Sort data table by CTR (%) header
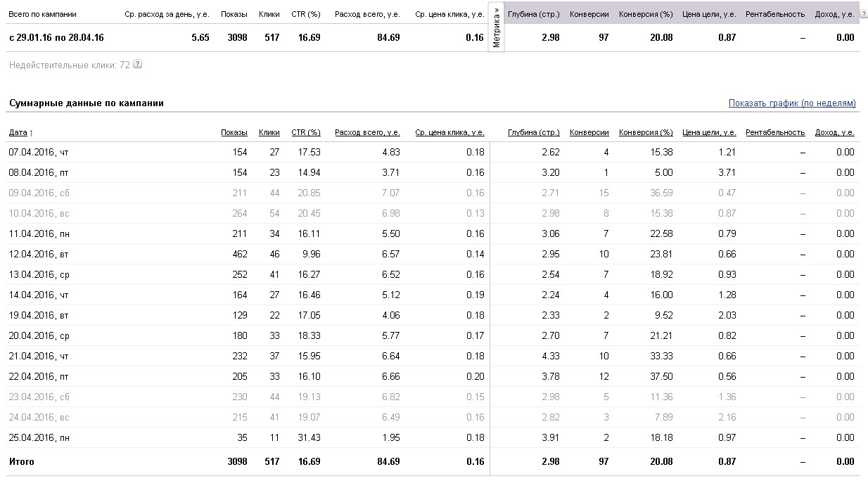Viewport: 868px width, 481px height. 305,132
